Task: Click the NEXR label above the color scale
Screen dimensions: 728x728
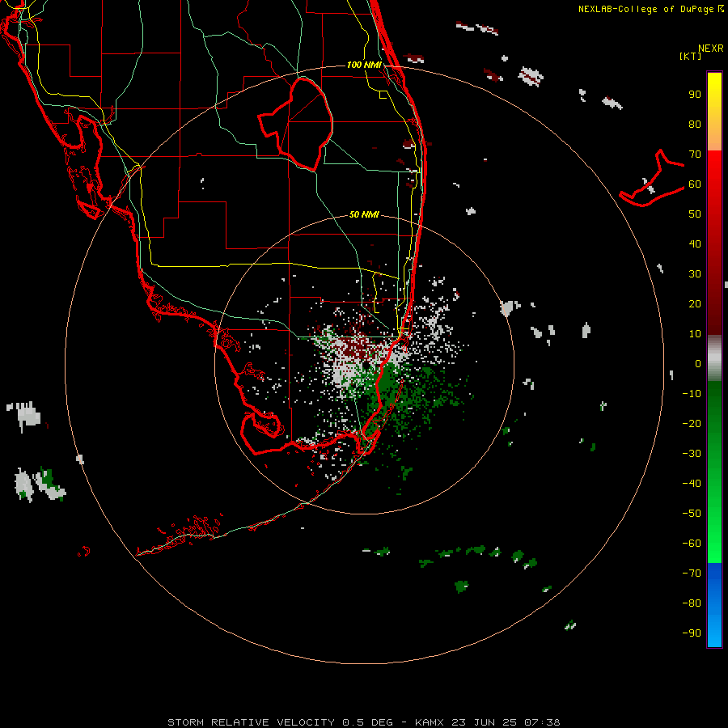Action: pos(710,49)
